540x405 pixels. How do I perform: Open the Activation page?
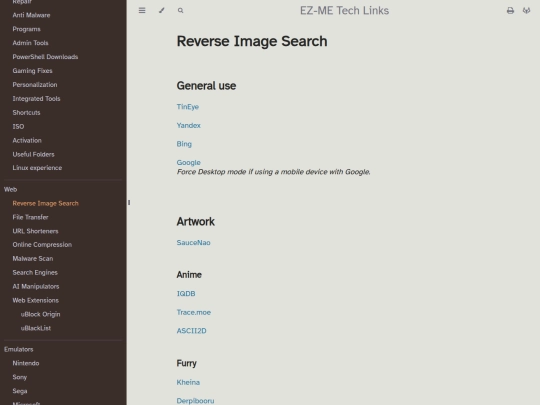coord(27,141)
